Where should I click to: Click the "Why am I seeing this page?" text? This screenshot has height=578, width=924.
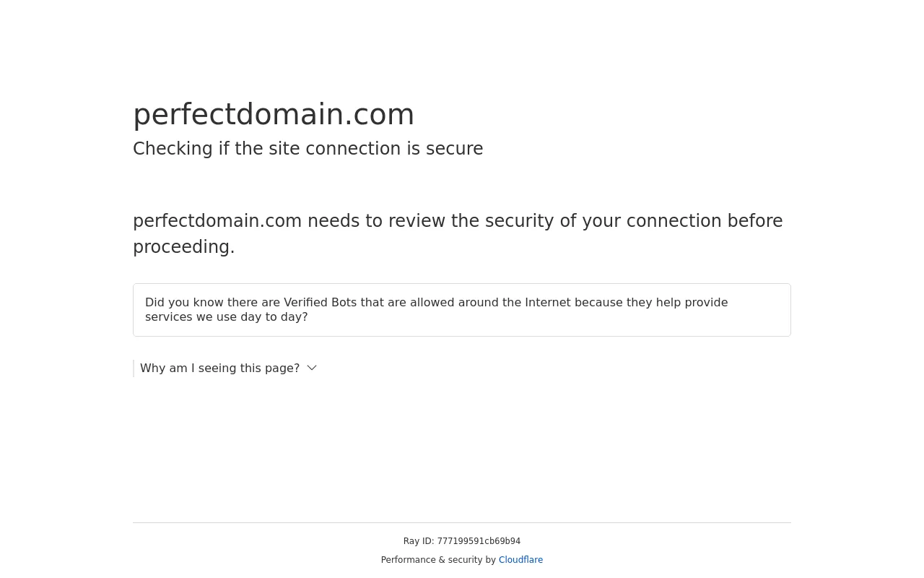coord(219,368)
